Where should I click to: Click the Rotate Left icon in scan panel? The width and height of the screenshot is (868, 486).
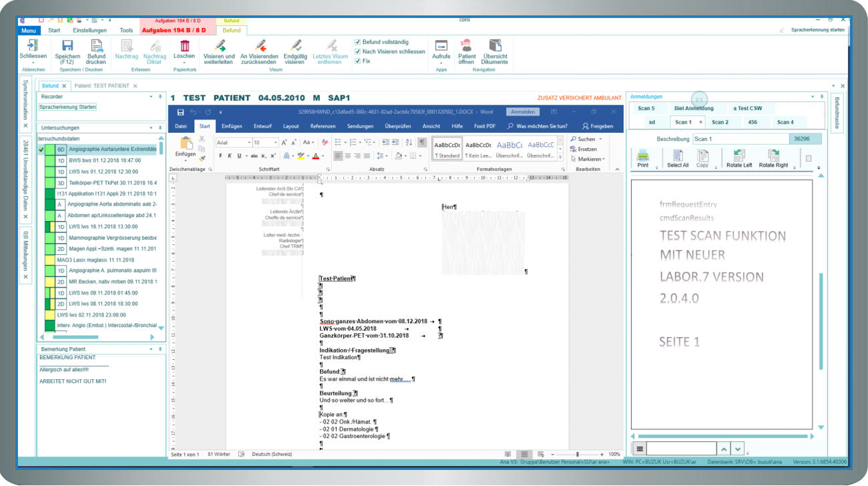[x=739, y=156]
